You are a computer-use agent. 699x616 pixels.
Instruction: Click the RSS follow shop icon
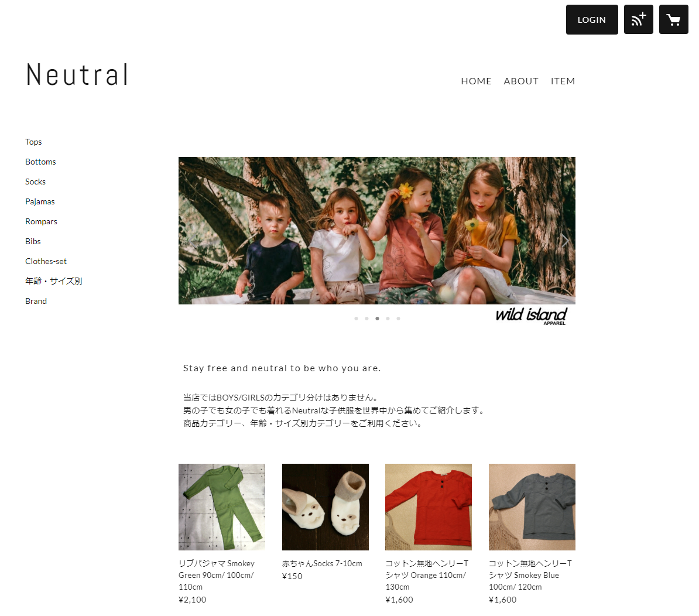tap(638, 19)
